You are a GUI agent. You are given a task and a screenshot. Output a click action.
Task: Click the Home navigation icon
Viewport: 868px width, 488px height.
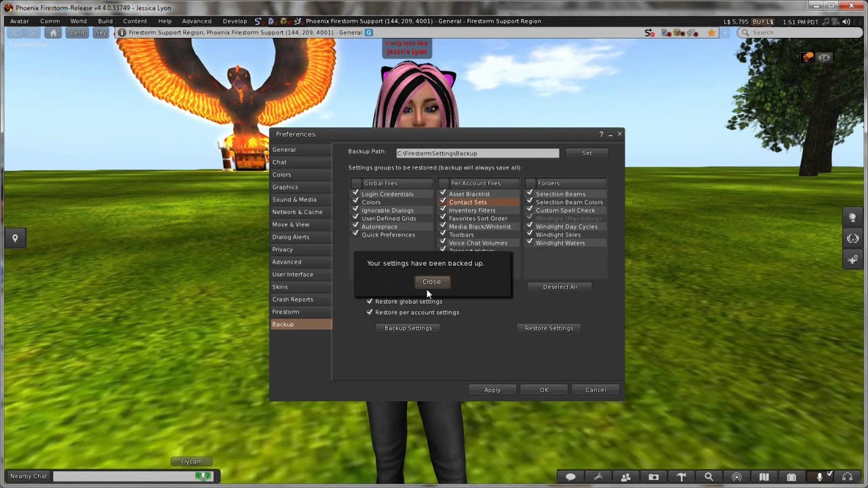click(x=54, y=33)
